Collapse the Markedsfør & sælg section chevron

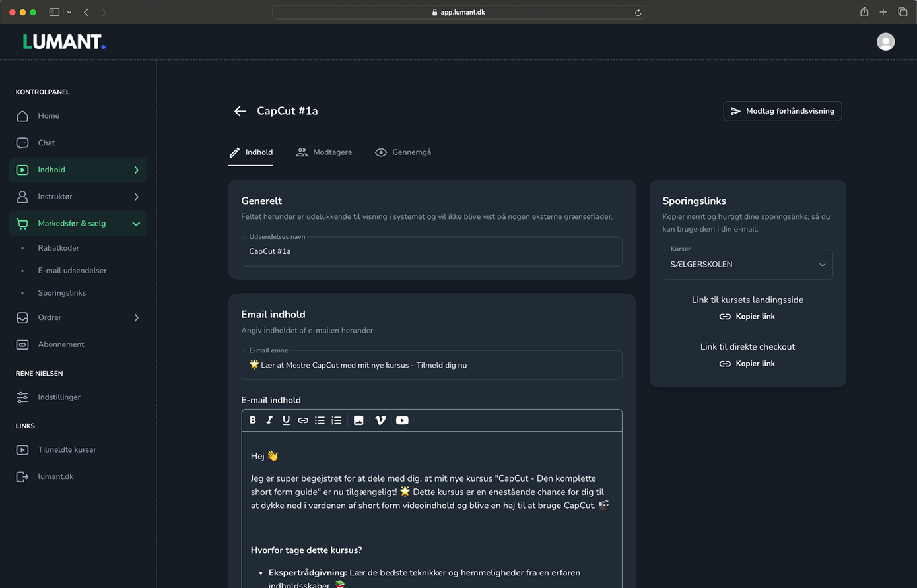click(136, 224)
